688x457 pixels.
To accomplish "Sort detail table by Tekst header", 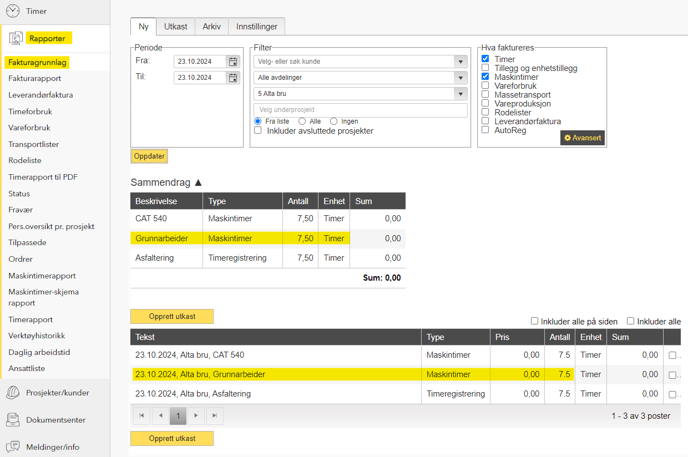I will coord(276,337).
